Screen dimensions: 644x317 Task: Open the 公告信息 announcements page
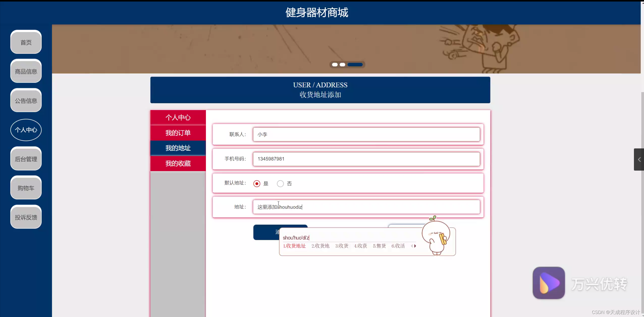click(26, 100)
